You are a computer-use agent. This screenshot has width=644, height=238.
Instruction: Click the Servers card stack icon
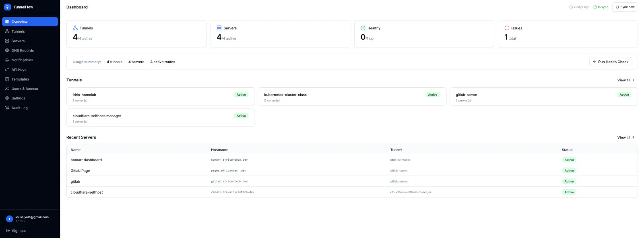[x=219, y=28]
